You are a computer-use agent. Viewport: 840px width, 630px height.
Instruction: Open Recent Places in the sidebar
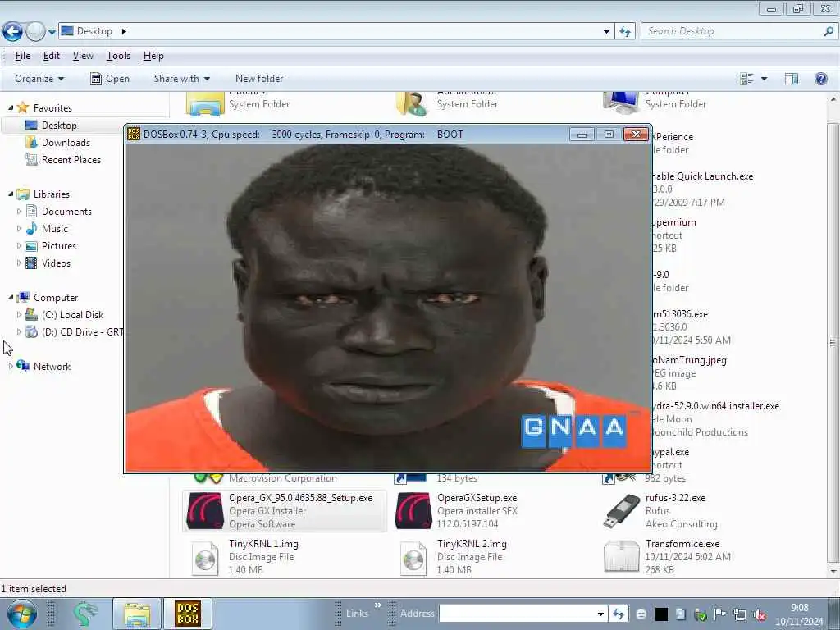click(71, 160)
